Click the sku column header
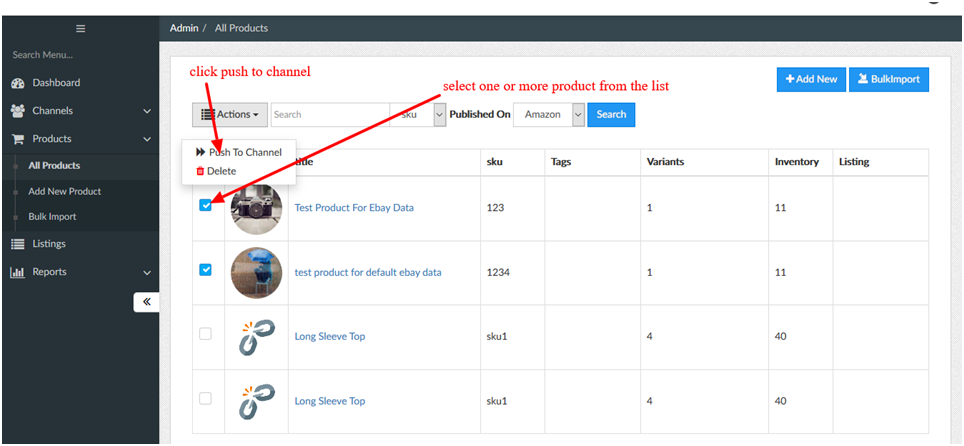Screen dimensions: 964x446 pyautogui.click(x=494, y=162)
